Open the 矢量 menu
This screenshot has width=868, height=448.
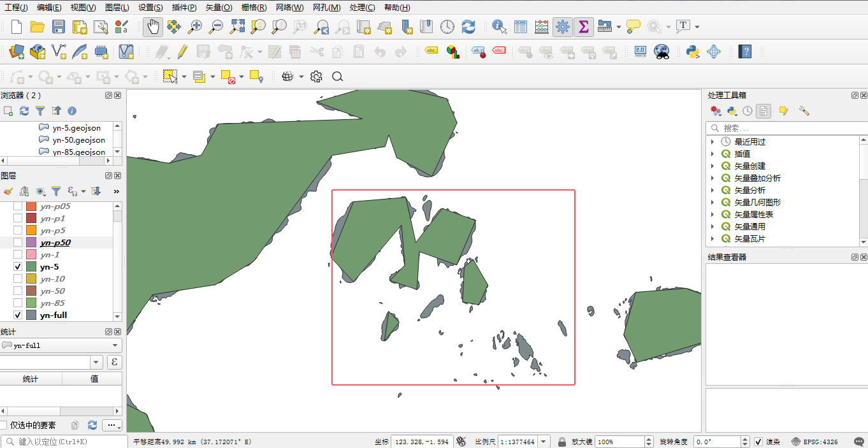coord(219,8)
